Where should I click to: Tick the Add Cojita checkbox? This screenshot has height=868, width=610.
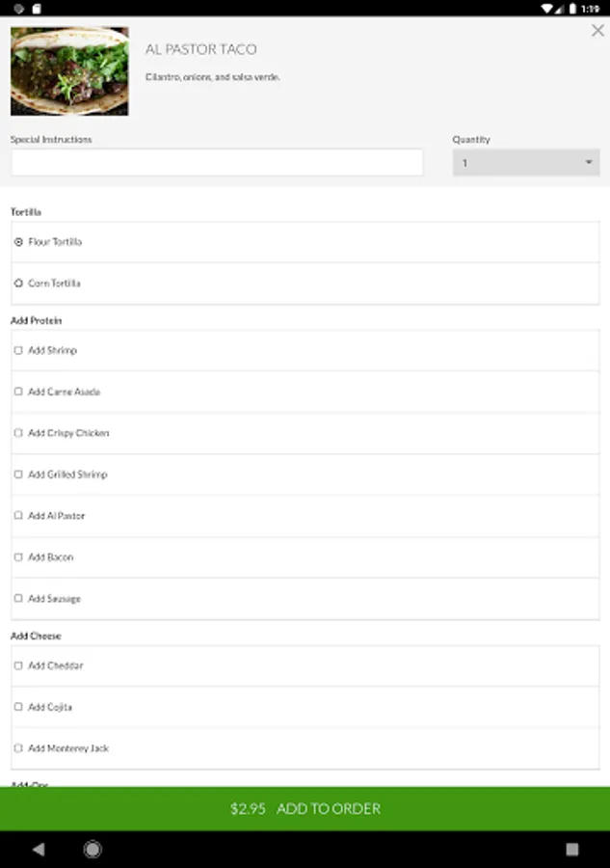[18, 708]
